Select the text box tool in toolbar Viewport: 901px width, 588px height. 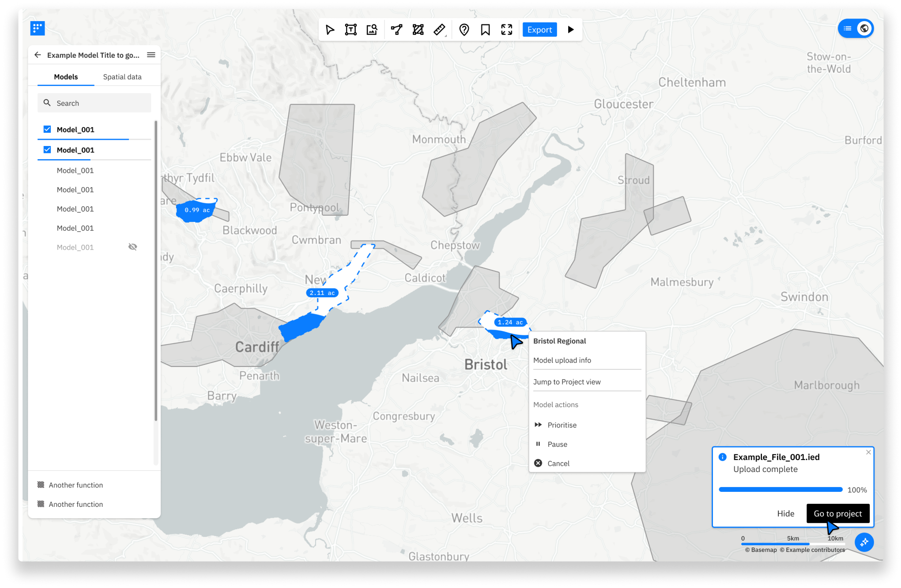[351, 30]
